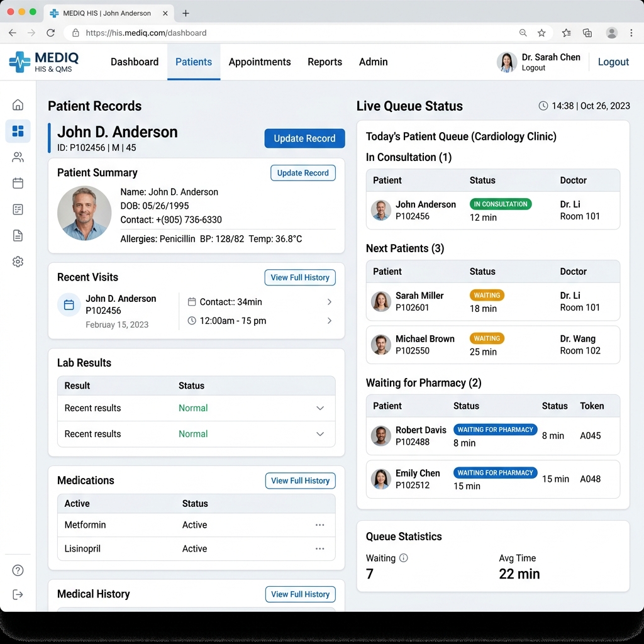
Task: Click token A048 in the pharmacy queue
Action: tap(590, 479)
